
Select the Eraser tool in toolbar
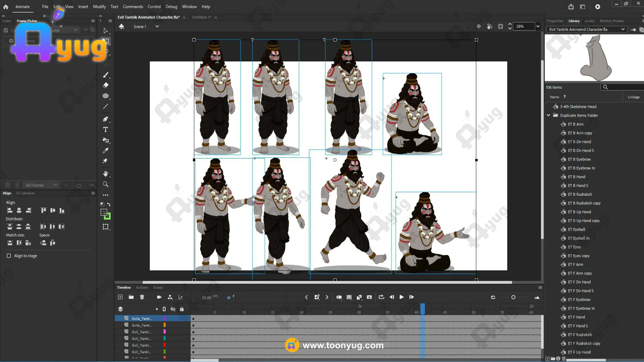pyautogui.click(x=105, y=85)
